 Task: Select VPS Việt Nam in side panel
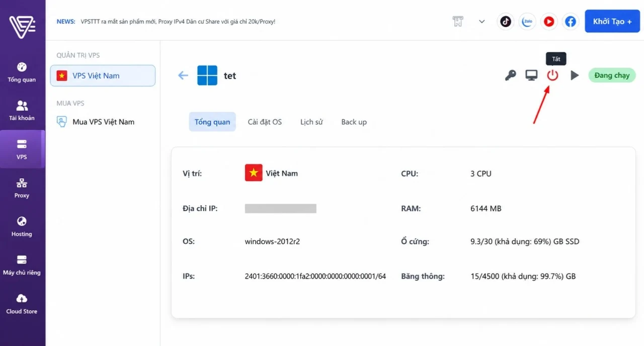(x=103, y=76)
